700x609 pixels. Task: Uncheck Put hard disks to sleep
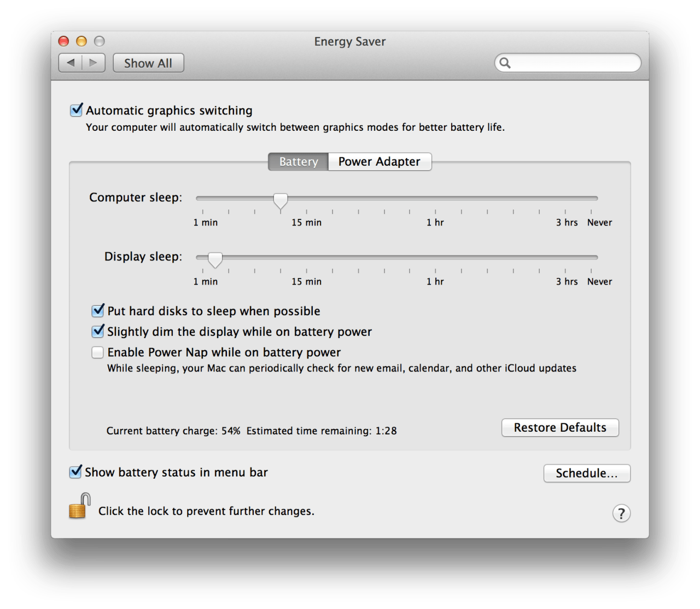tap(98, 311)
